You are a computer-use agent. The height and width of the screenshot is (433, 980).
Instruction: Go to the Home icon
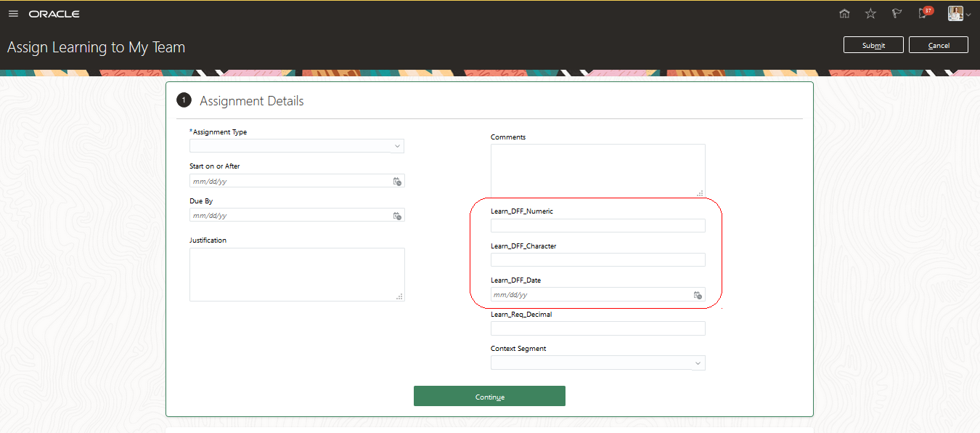click(x=844, y=14)
